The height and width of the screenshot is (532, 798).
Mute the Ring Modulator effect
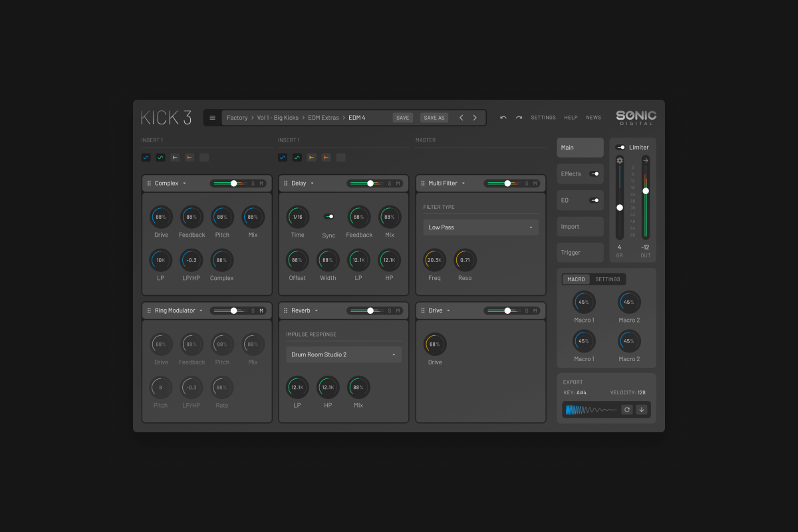pyautogui.click(x=261, y=311)
